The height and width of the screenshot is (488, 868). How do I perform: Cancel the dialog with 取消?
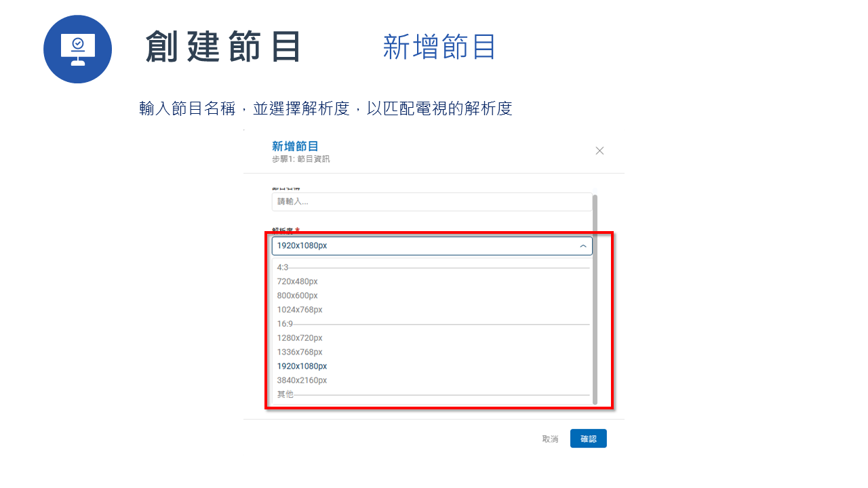[550, 439]
